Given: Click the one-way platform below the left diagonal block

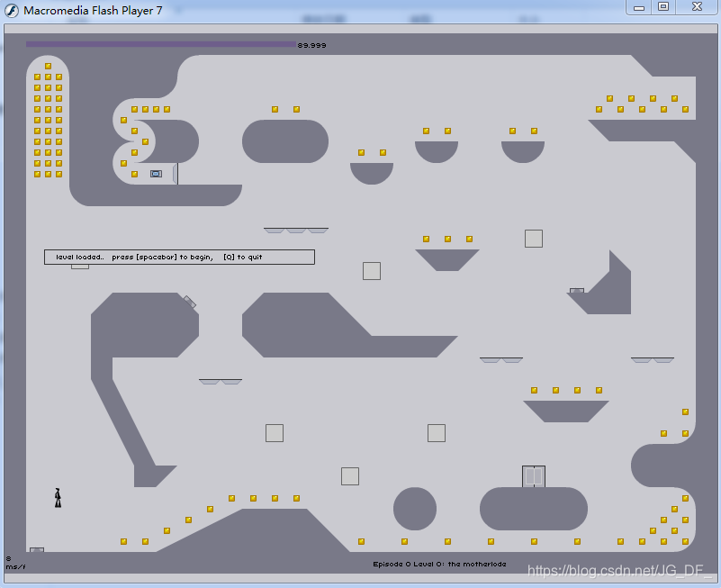Looking at the screenshot, I should 221,382.
